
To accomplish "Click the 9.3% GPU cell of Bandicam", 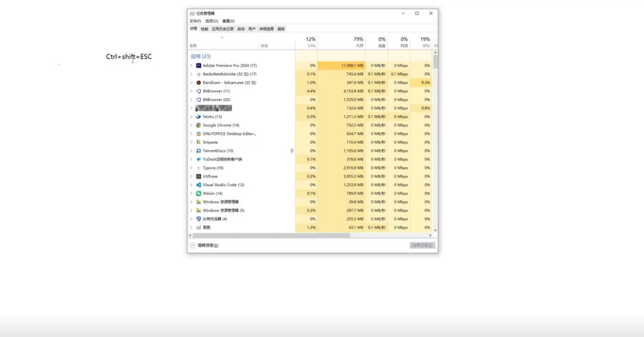I will pyautogui.click(x=421, y=83).
